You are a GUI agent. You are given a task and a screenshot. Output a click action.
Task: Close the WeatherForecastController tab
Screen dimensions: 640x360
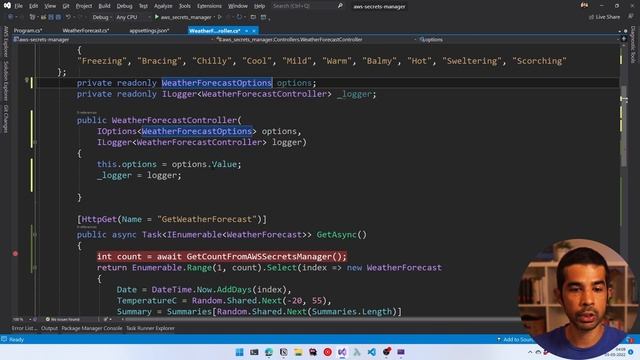coord(254,31)
